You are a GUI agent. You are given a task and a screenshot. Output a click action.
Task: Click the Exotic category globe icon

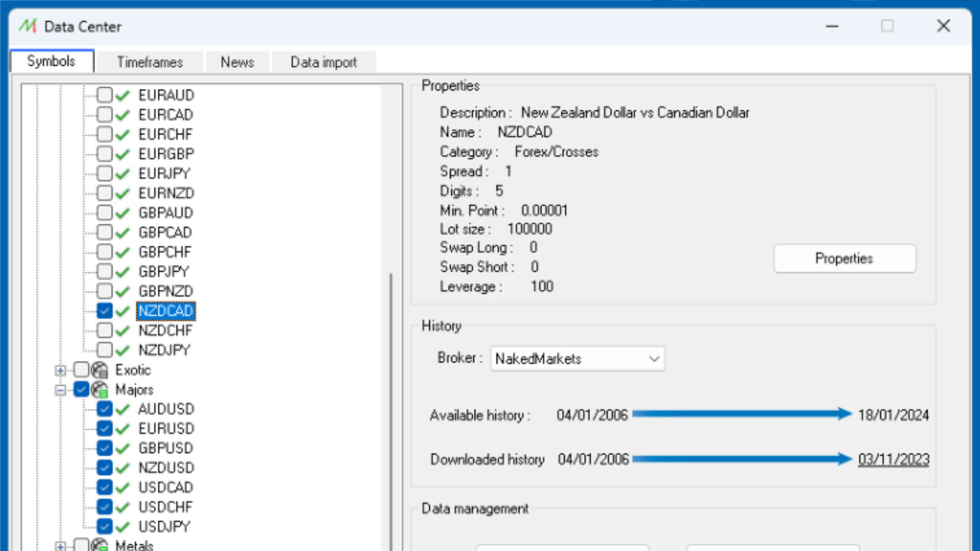tap(100, 370)
